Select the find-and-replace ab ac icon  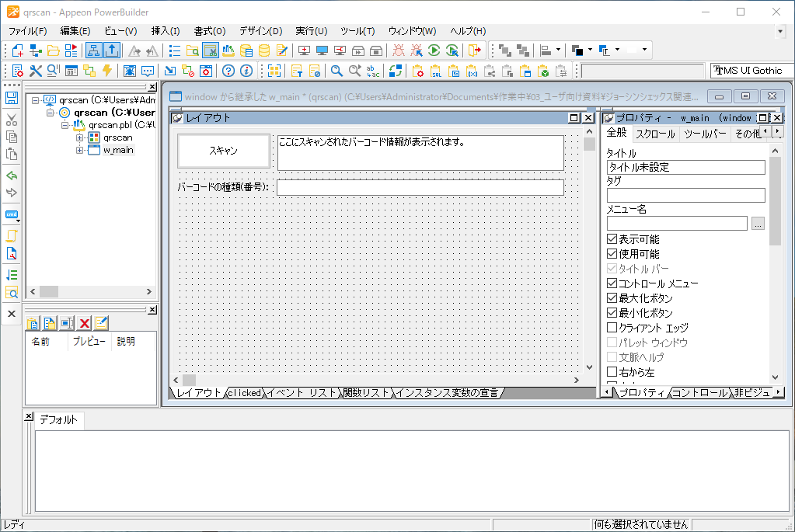[x=371, y=71]
